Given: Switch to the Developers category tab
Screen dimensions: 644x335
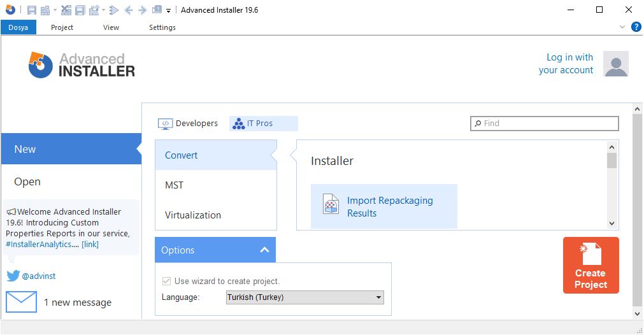Looking at the screenshot, I should (x=188, y=123).
